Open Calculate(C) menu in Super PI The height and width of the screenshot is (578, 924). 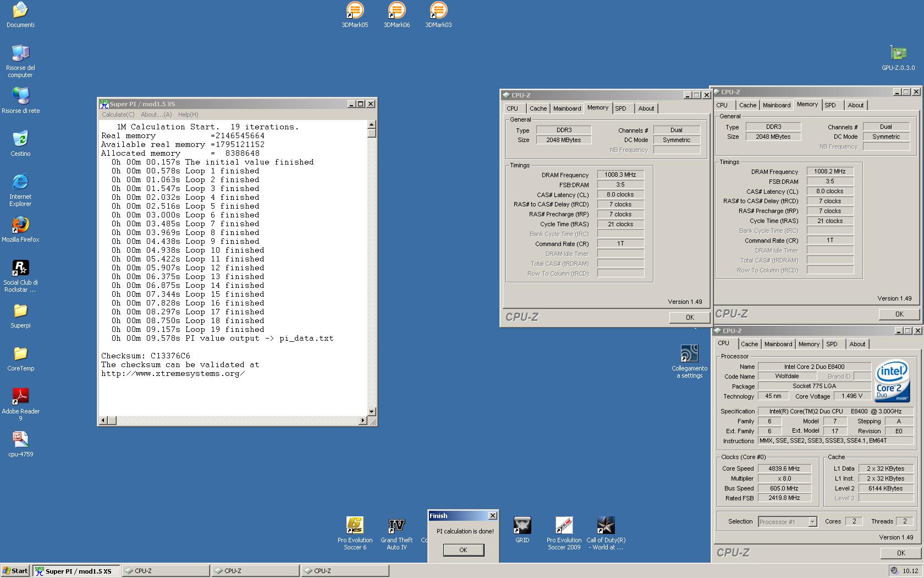tap(118, 114)
